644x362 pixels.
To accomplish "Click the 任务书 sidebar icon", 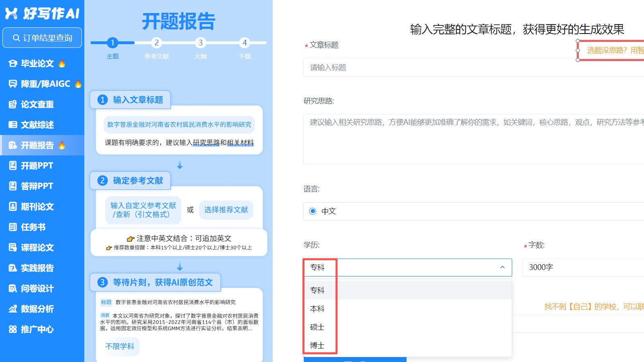I will tap(13, 227).
